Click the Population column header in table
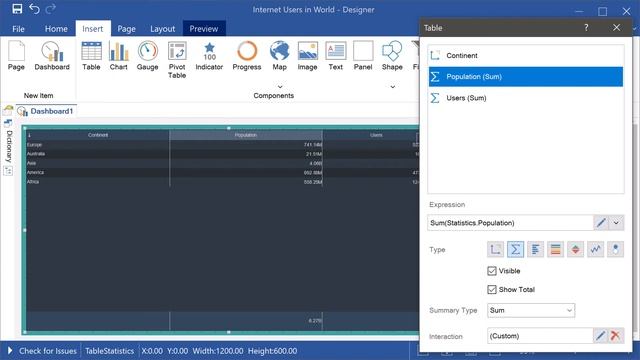The height and width of the screenshot is (360, 640). (246, 135)
